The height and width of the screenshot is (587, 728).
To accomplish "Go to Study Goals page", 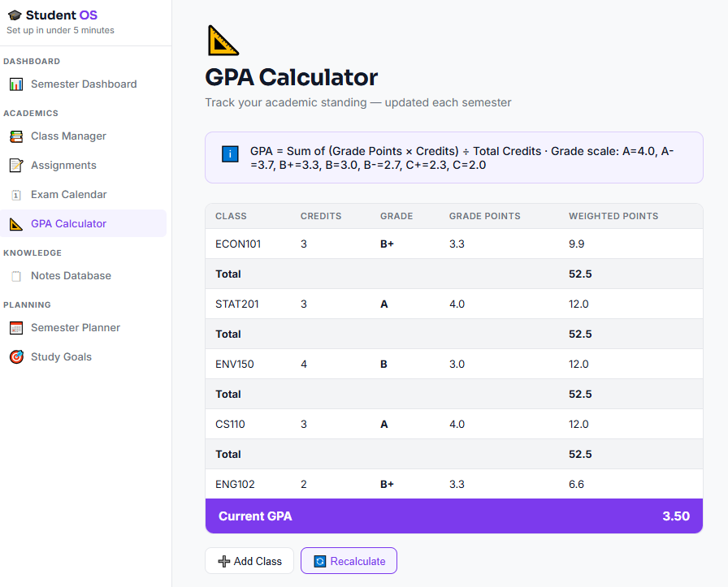I will (83, 357).
